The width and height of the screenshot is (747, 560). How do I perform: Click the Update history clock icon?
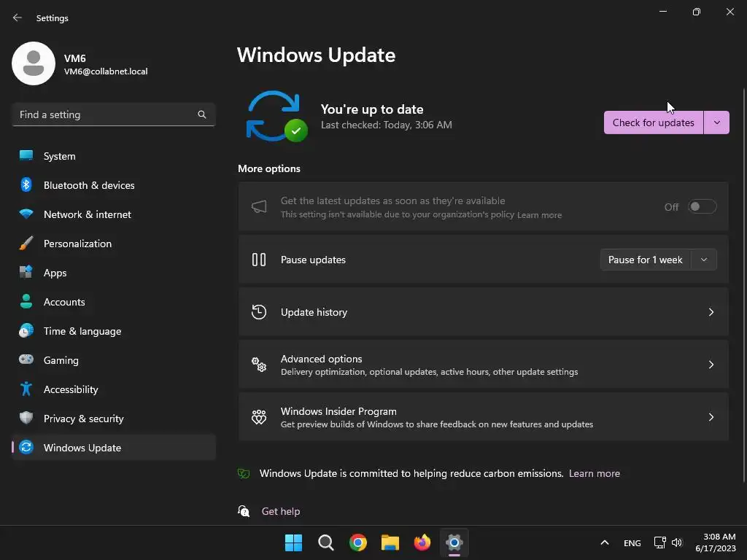259,312
